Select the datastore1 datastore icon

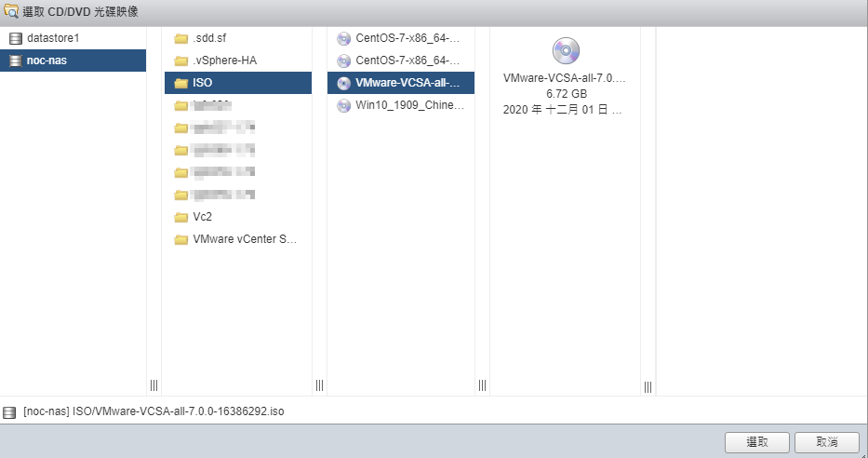16,38
